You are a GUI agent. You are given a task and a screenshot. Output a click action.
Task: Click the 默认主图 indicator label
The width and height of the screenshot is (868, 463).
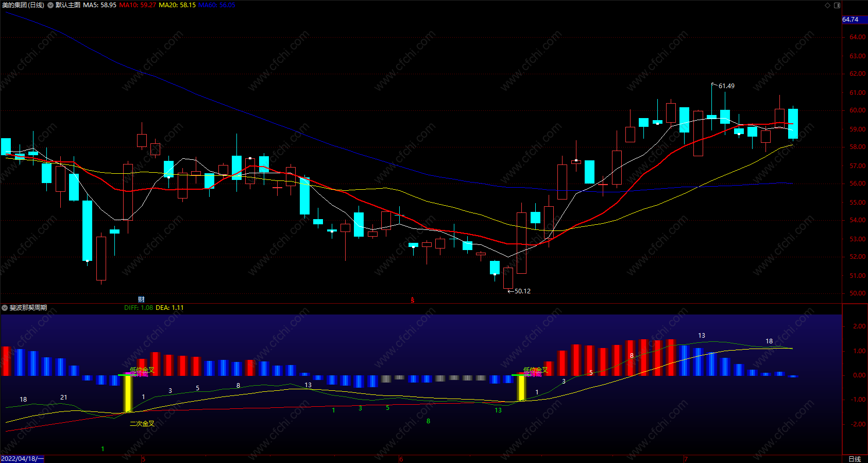point(68,5)
